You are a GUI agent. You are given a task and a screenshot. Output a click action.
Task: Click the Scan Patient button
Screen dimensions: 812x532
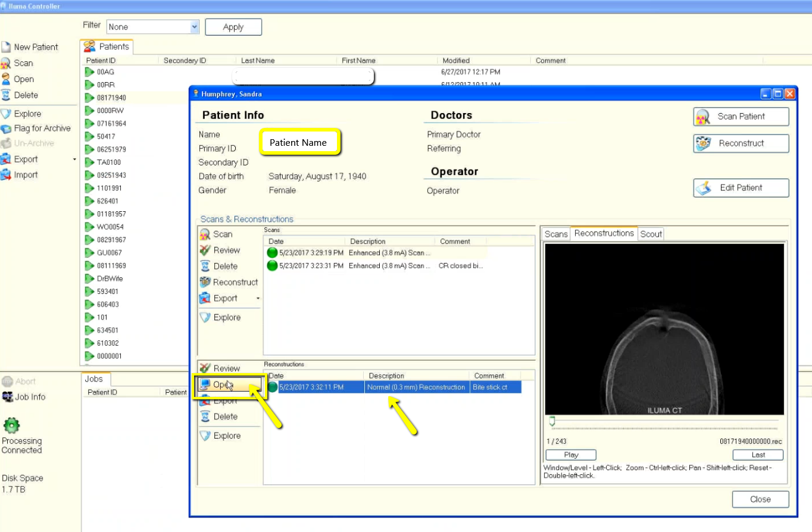tap(741, 117)
